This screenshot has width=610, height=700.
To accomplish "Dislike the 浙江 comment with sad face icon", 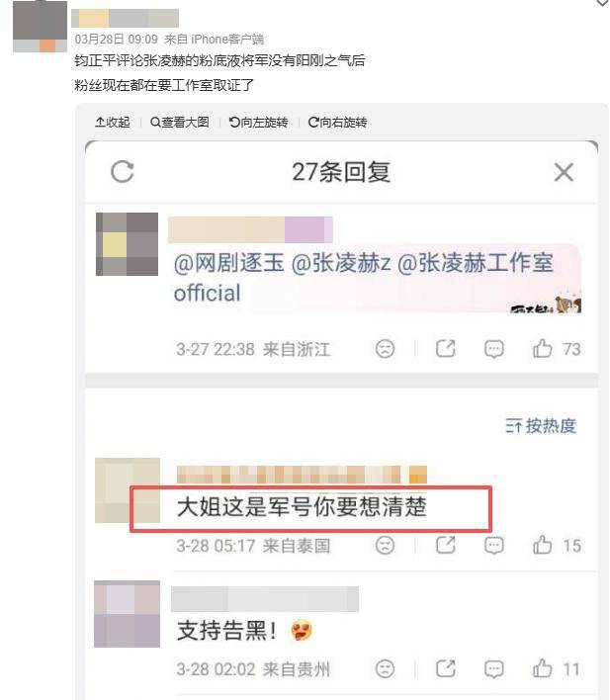I will tap(385, 349).
